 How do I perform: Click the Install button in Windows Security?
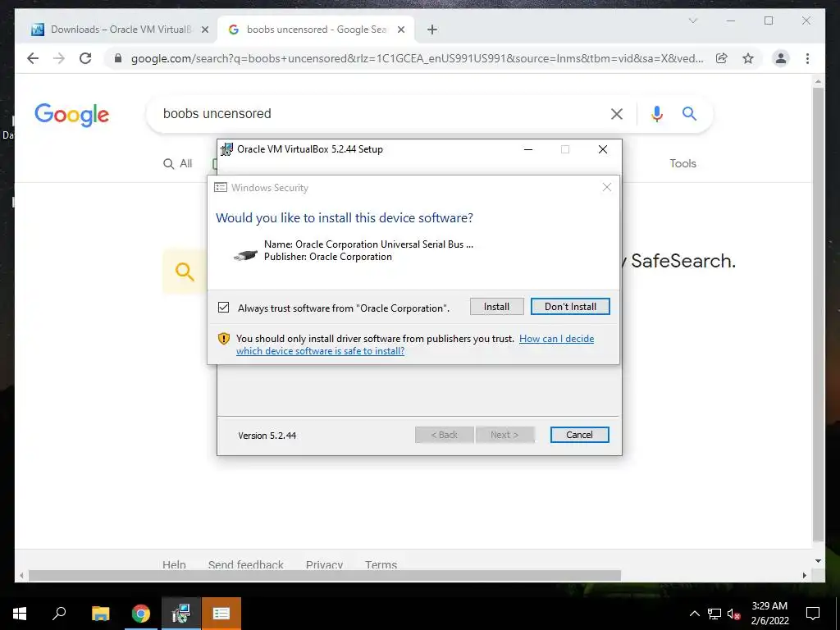pos(496,307)
